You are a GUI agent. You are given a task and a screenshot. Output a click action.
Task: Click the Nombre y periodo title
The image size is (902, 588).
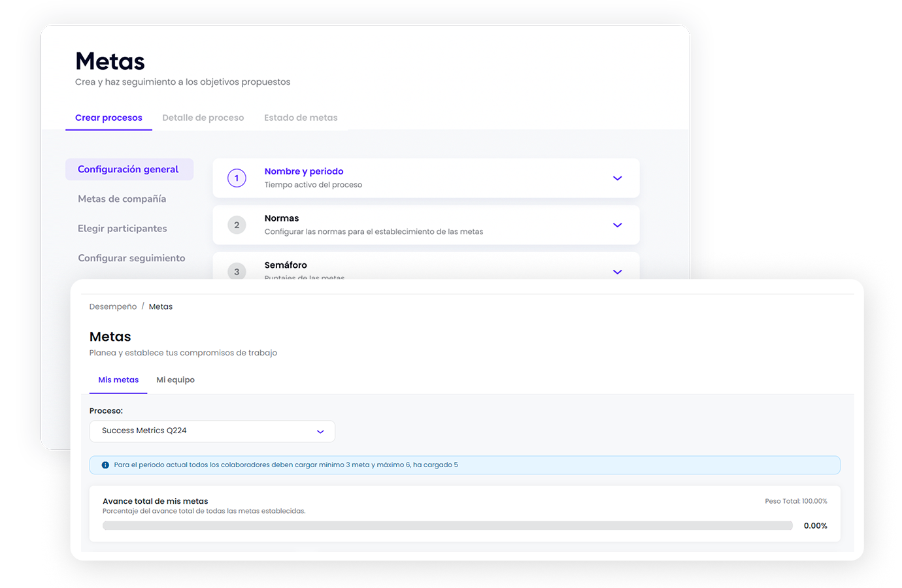[x=304, y=171]
